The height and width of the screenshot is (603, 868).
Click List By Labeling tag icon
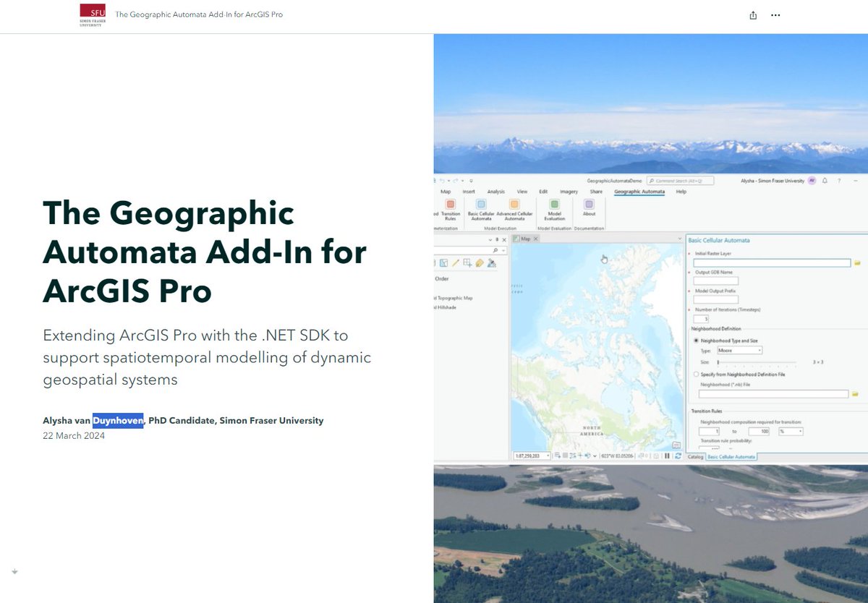(x=480, y=263)
